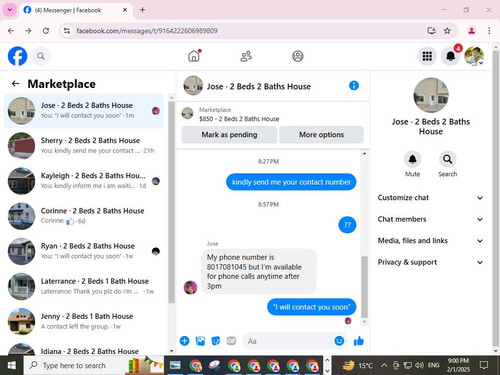Viewport: 500px width, 375px height.
Task: Open Sherry 2 Beds 2 Baths House chat
Action: (x=84, y=146)
